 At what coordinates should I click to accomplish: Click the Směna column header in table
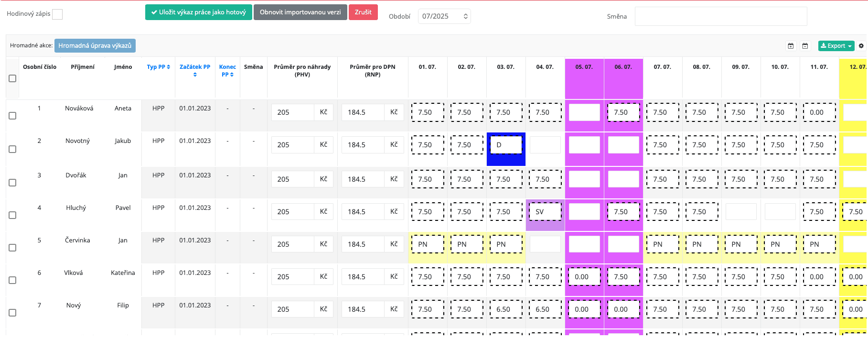tap(254, 67)
